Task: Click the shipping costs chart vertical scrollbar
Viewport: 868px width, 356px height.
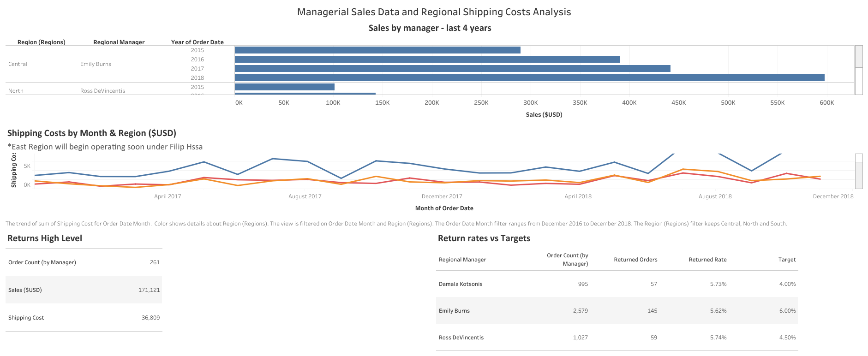Action: pyautogui.click(x=859, y=171)
